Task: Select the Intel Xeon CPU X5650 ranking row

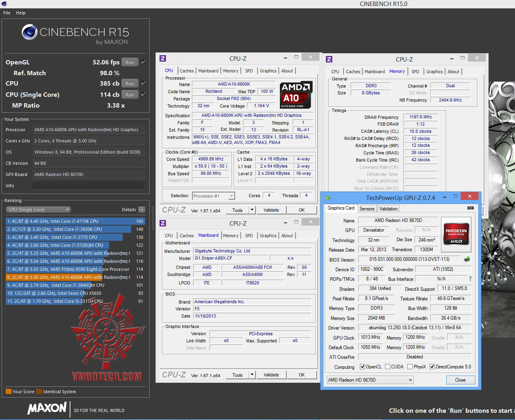Action: tap(75, 293)
